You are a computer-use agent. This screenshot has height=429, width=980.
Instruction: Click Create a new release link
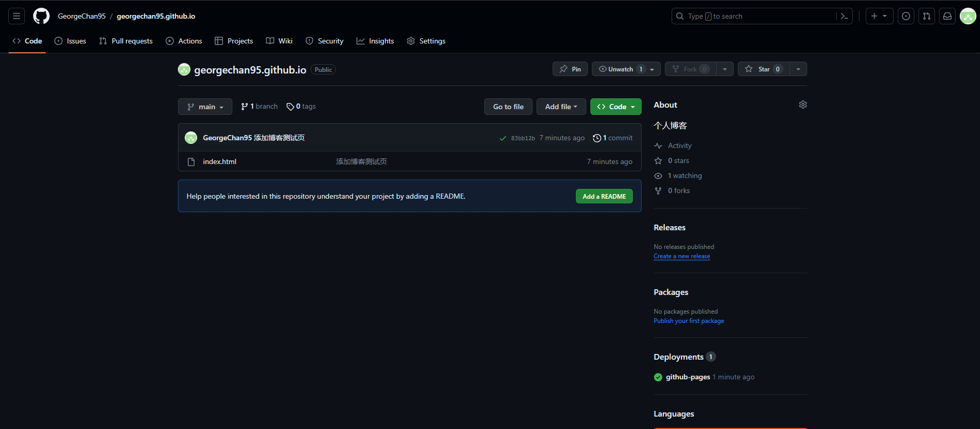[x=682, y=256]
